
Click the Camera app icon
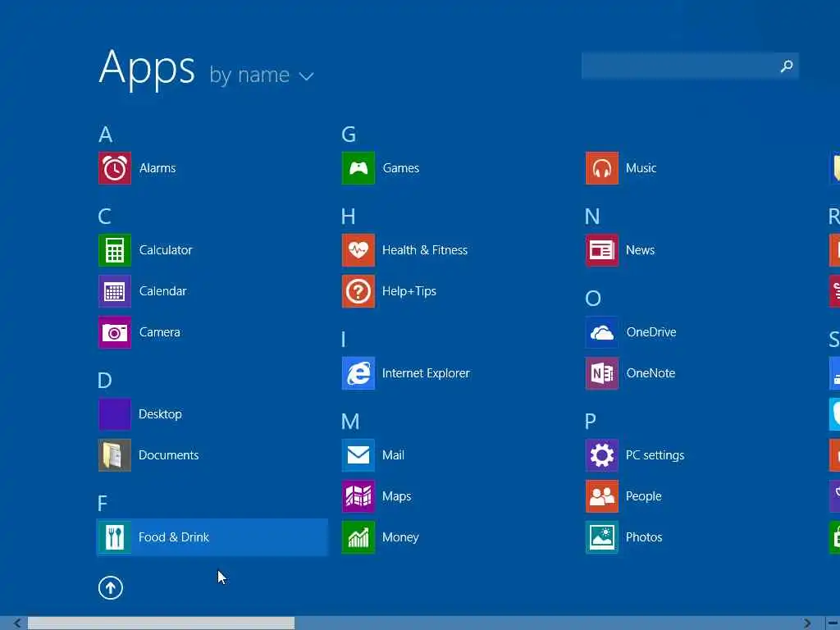pos(115,332)
